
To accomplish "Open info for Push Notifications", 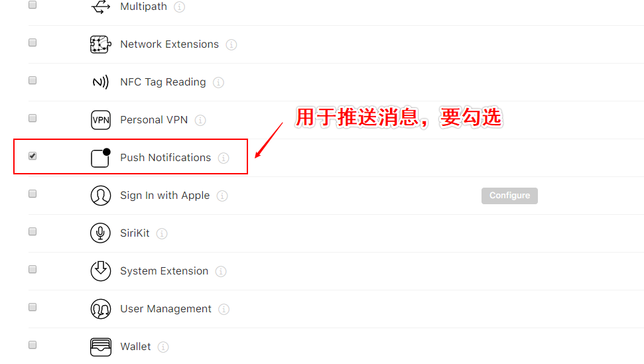I will [224, 158].
